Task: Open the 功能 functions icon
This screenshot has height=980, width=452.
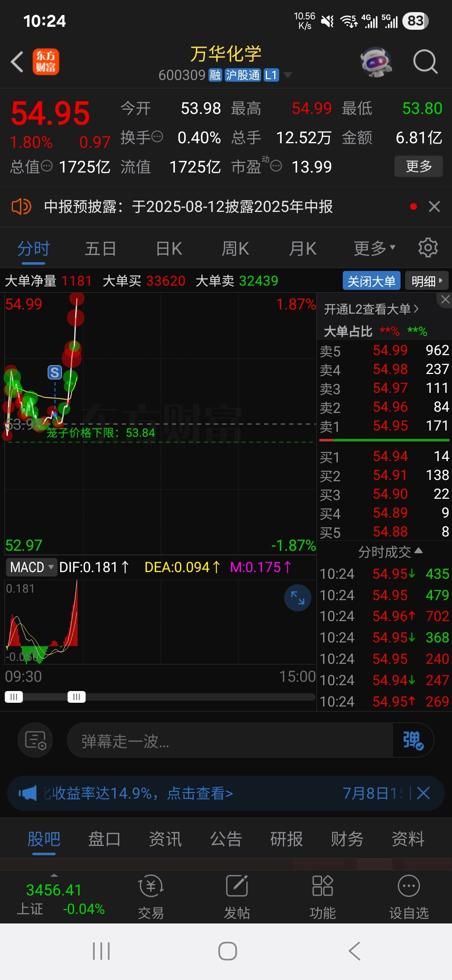Action: pyautogui.click(x=323, y=896)
